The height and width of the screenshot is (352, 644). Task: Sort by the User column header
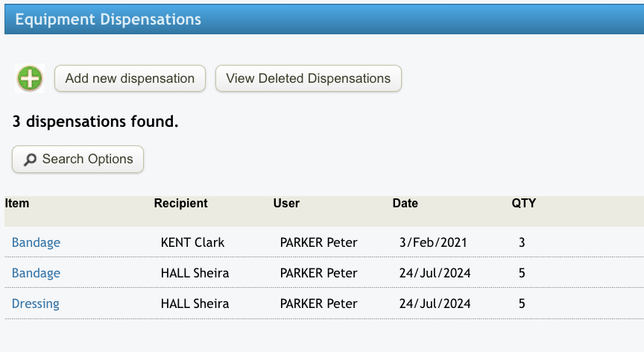(x=286, y=203)
